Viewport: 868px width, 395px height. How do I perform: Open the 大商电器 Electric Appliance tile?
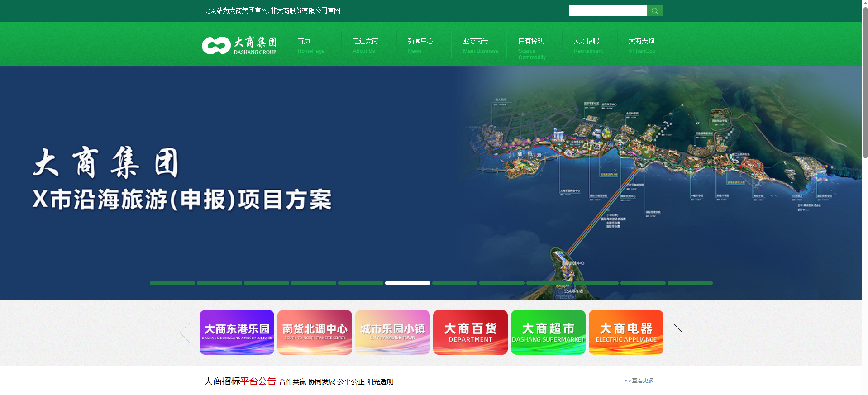pos(626,332)
